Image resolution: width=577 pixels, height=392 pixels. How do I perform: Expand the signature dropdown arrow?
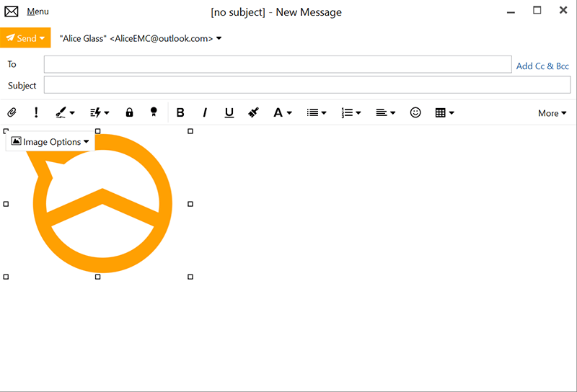click(x=72, y=113)
